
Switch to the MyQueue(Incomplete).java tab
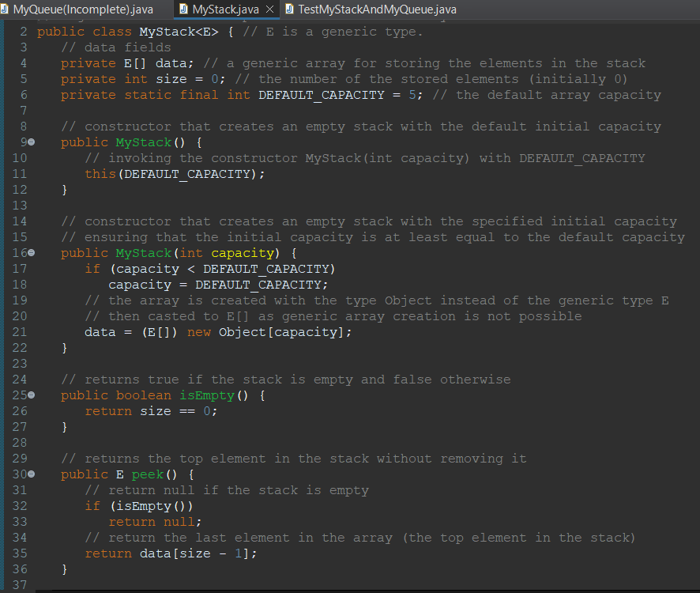click(79, 9)
